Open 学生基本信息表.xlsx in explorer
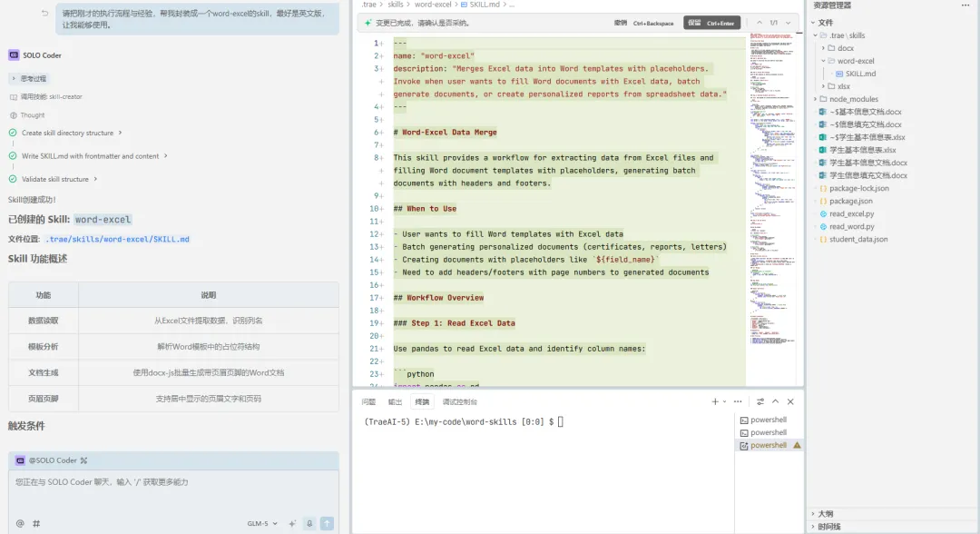This screenshot has height=534, width=980. [863, 150]
